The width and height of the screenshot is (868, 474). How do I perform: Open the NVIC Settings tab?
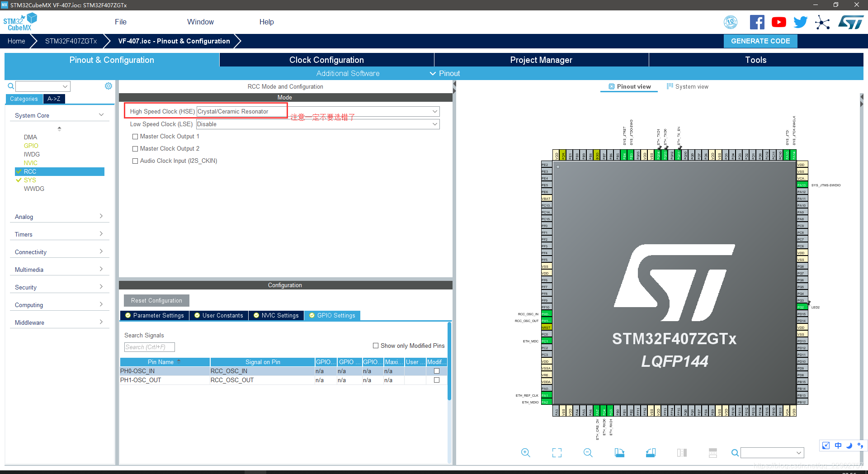(x=276, y=315)
